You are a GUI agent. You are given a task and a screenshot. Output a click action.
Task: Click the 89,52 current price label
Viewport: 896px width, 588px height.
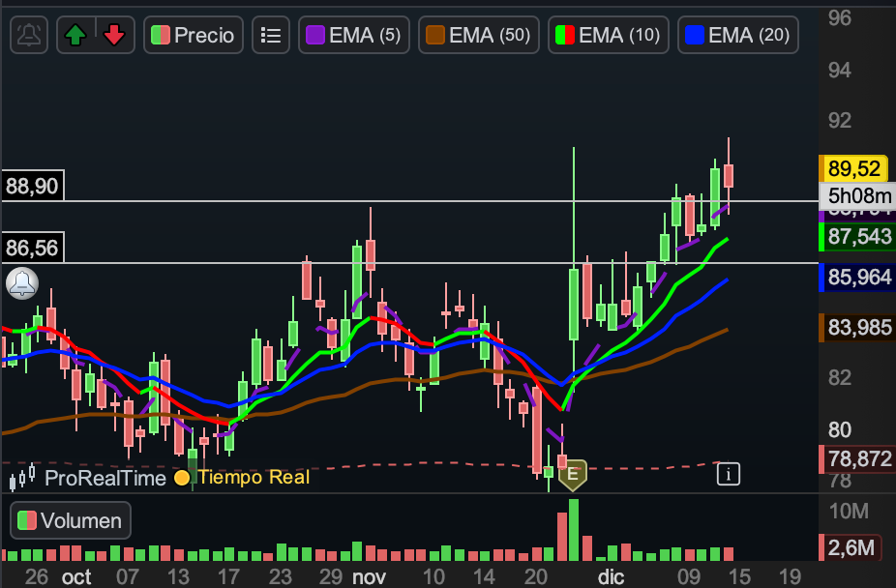pos(853,169)
